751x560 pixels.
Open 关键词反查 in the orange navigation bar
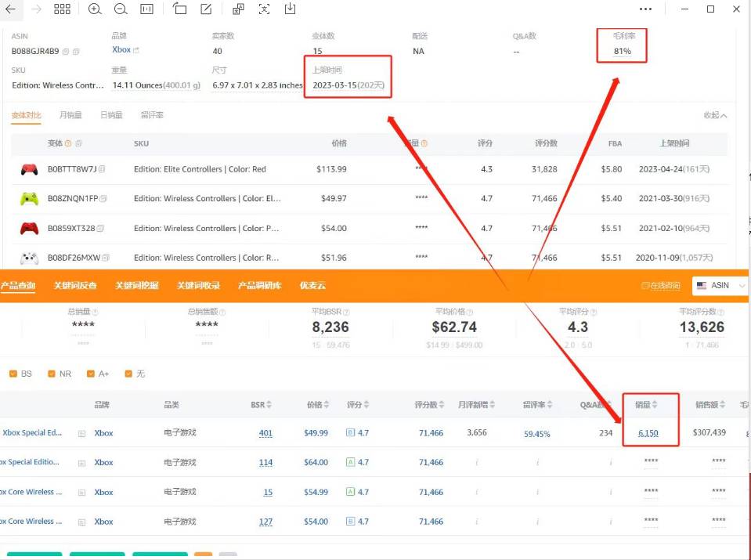[75, 286]
